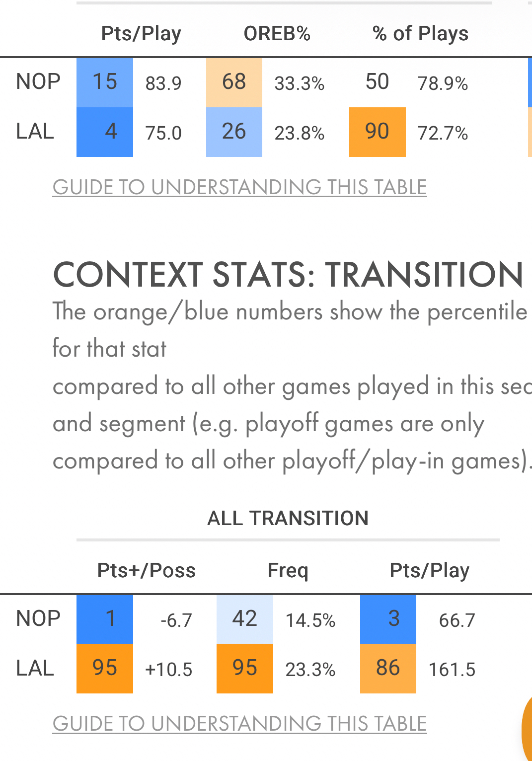This screenshot has width=532, height=761.
Task: Select the light blue 26 OREB% cell
Action: coord(234,132)
